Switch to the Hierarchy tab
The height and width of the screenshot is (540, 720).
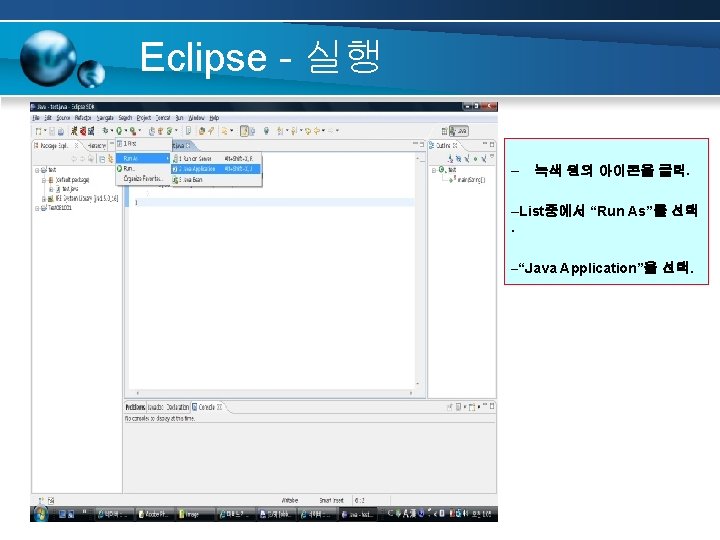click(96, 146)
